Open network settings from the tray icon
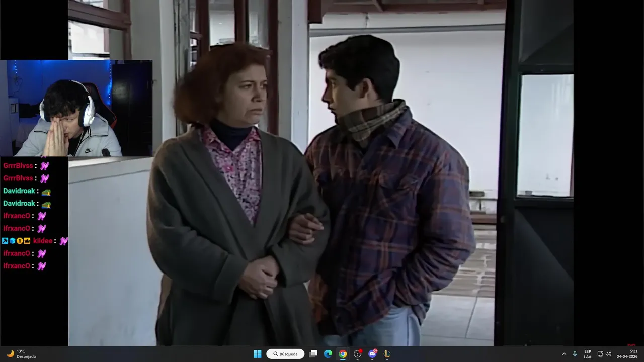644x362 pixels. [x=600, y=354]
